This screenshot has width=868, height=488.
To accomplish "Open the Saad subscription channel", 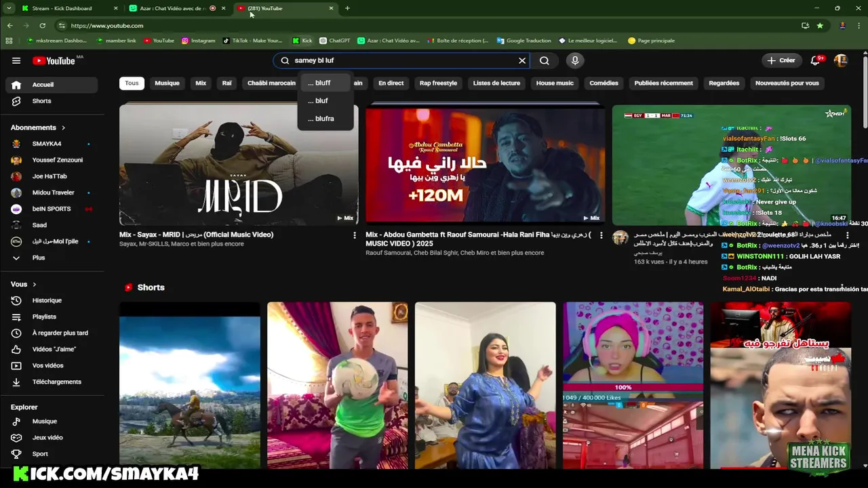I will 52,225.
